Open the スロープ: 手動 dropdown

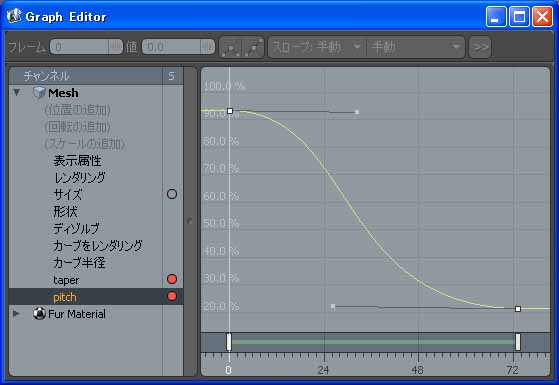coord(317,47)
